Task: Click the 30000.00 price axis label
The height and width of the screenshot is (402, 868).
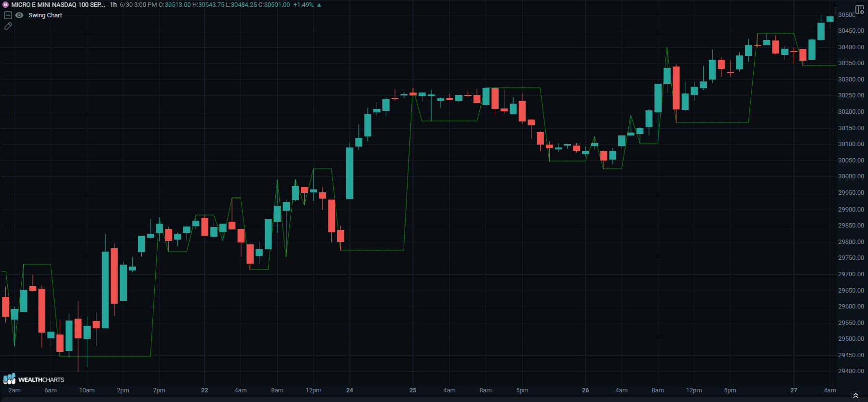Action: click(851, 176)
